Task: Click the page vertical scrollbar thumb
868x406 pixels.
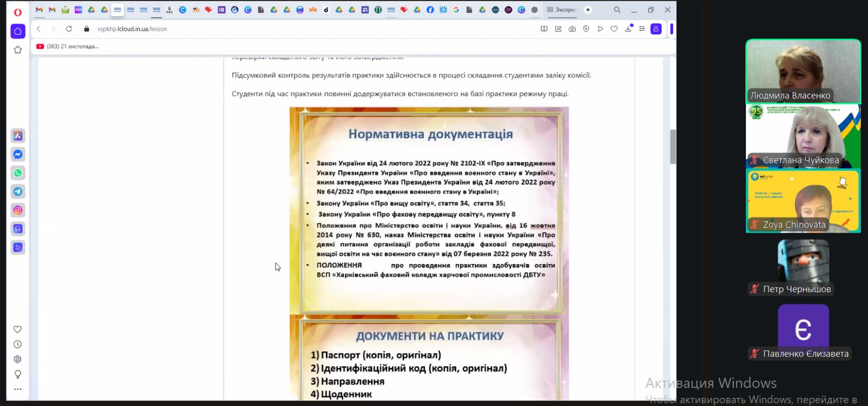Action: [673, 146]
